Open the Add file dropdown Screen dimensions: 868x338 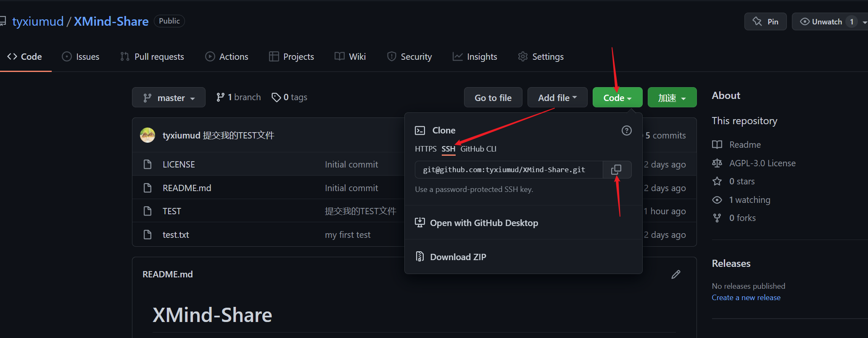pyautogui.click(x=557, y=98)
